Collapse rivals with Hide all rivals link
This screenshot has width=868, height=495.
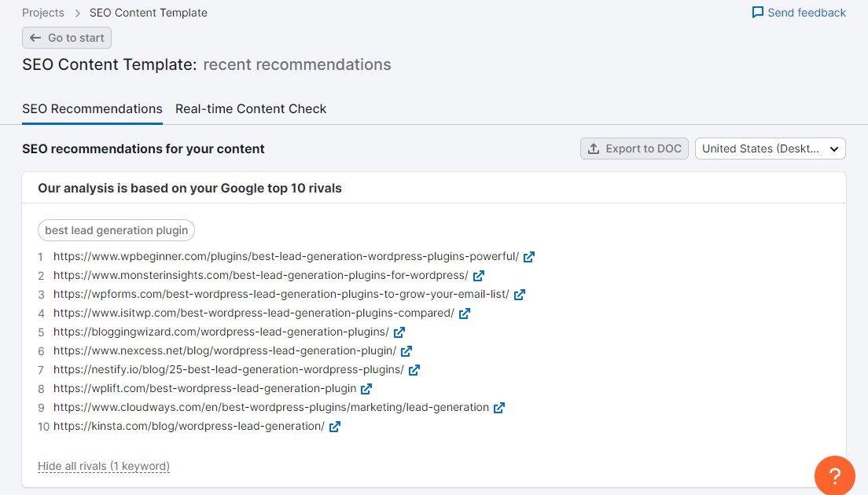pos(104,466)
